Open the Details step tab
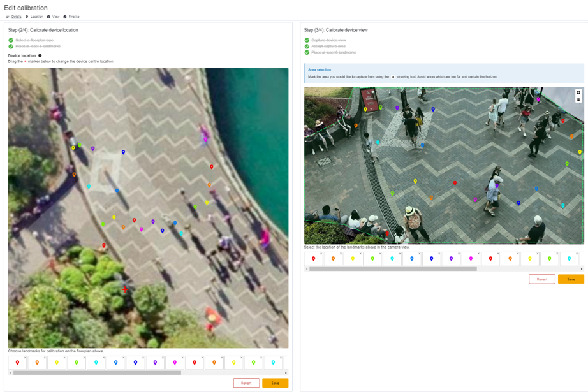The image size is (588, 392). [14, 17]
